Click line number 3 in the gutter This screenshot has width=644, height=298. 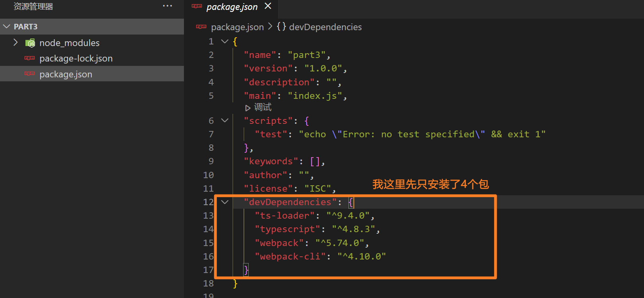(x=211, y=68)
